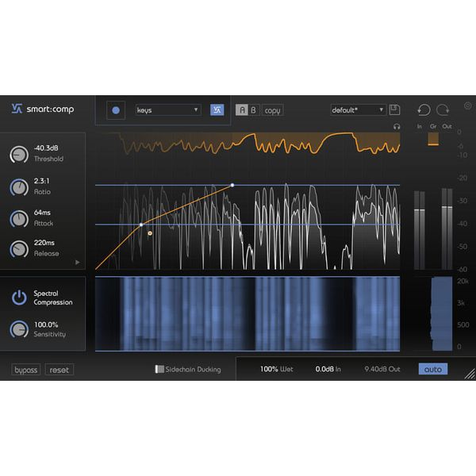The image size is (476, 476).
Task: Open the keys profile dropdown
Action: [x=168, y=110]
